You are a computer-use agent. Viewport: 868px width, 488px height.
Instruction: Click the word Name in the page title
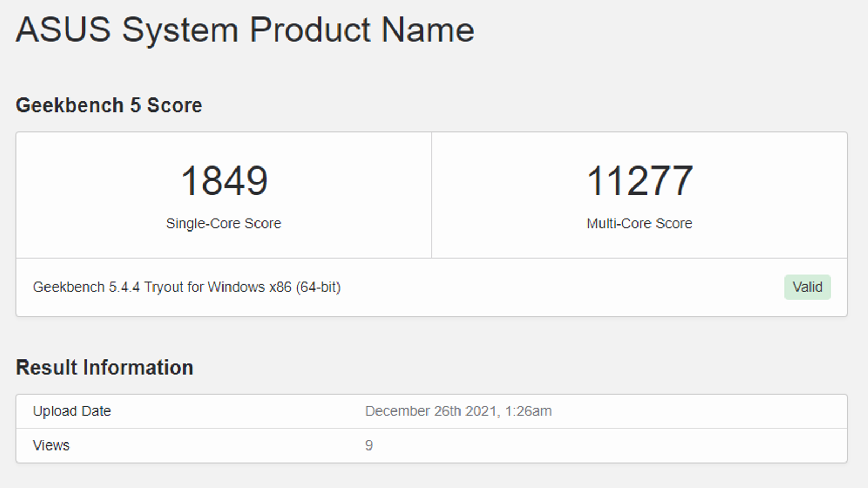(427, 29)
